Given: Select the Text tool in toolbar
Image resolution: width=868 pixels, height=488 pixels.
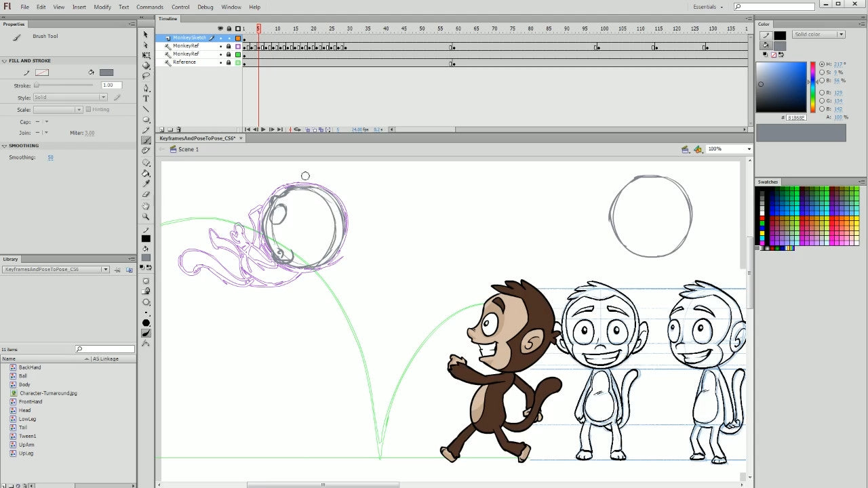Looking at the screenshot, I should 146,98.
